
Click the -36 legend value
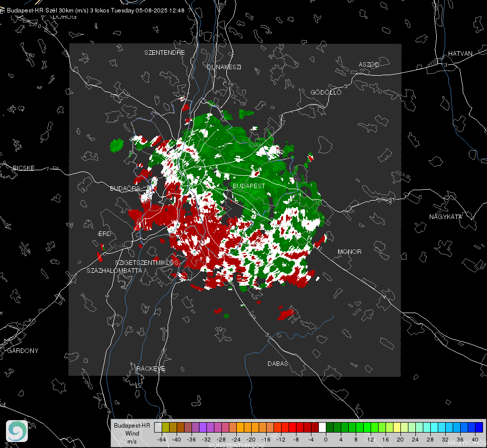(192, 440)
